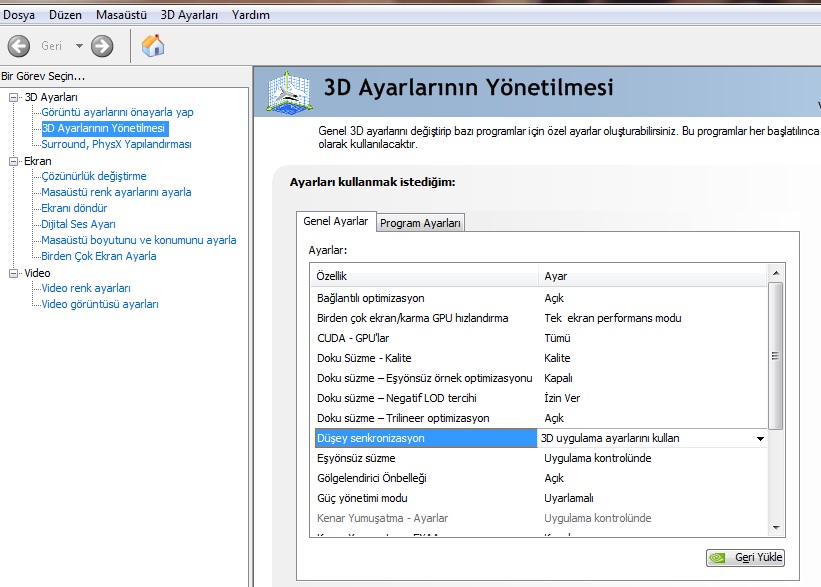821x587 pixels.
Task: Click the settings list scroll-up arrow
Action: click(776, 273)
